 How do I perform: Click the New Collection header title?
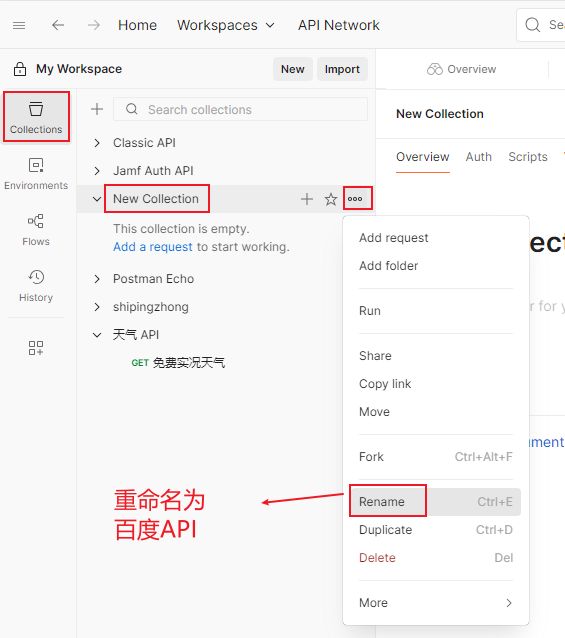click(440, 114)
